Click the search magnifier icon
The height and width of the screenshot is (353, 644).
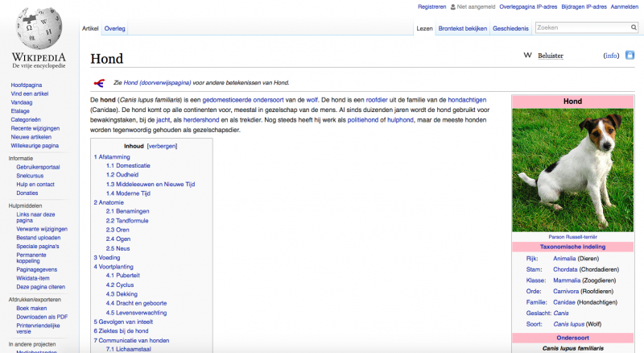634,27
